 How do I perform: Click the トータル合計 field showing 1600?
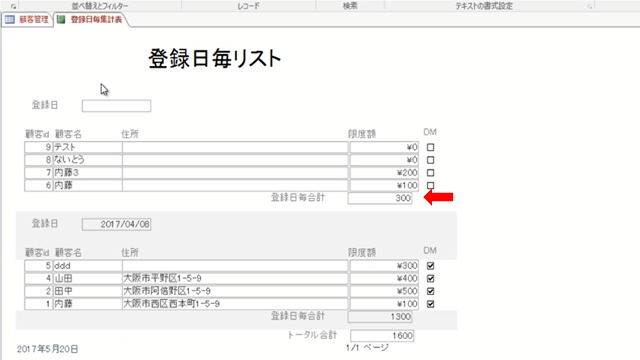pyautogui.click(x=382, y=336)
